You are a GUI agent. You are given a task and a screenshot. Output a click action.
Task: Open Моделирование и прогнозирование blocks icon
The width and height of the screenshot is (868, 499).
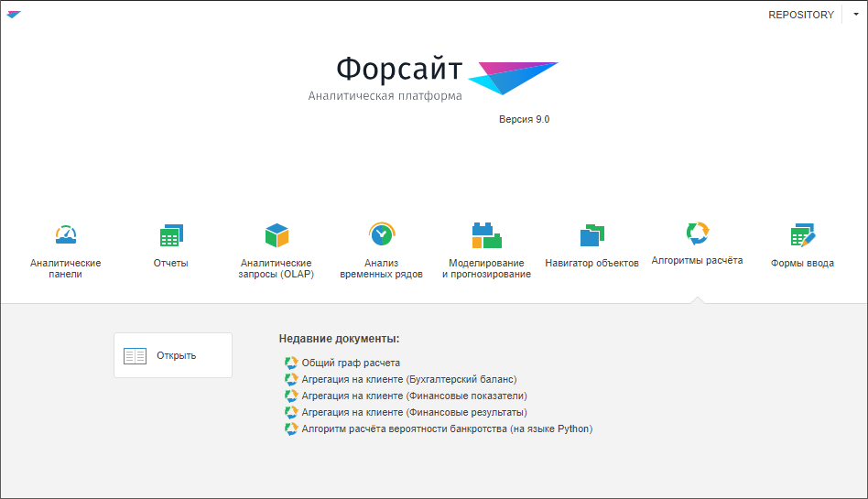pyautogui.click(x=486, y=235)
